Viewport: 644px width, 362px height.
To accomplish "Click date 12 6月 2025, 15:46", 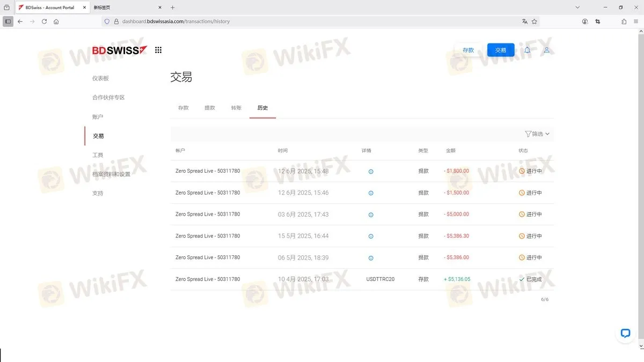I will click(303, 193).
